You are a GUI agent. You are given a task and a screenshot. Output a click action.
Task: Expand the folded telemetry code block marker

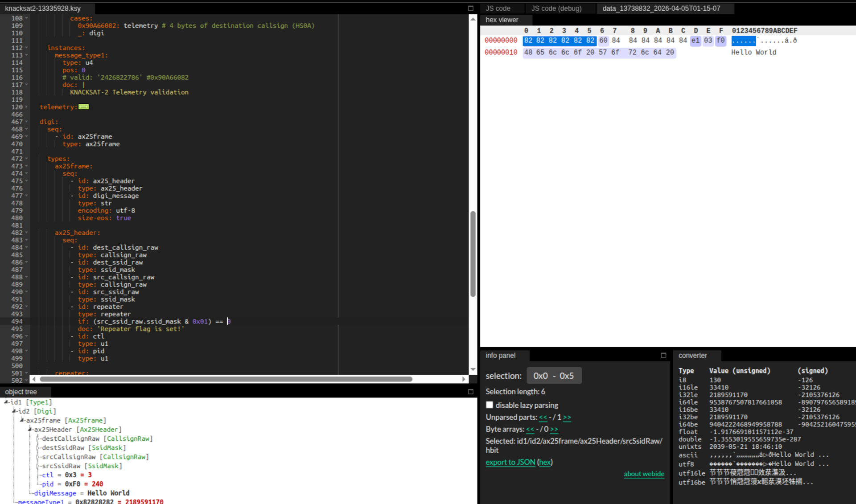[x=84, y=107]
